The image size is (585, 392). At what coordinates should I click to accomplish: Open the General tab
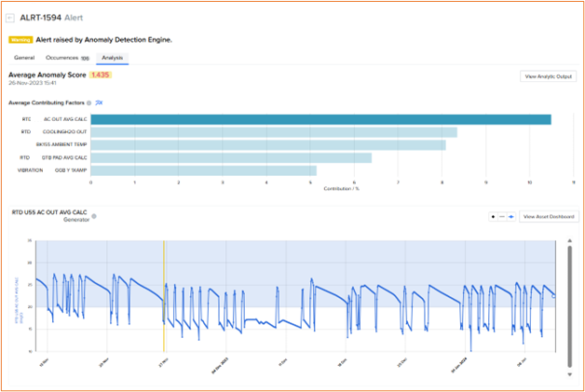coord(24,58)
